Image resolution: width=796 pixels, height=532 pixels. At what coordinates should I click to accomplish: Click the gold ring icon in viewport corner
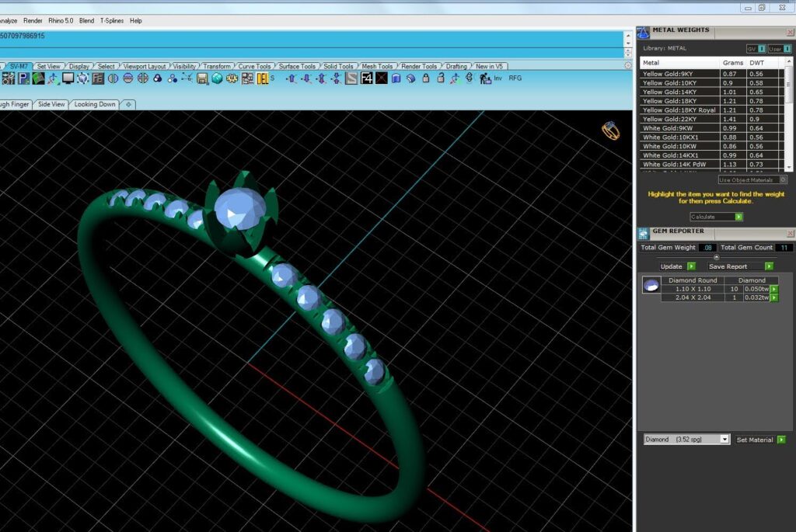pyautogui.click(x=611, y=130)
